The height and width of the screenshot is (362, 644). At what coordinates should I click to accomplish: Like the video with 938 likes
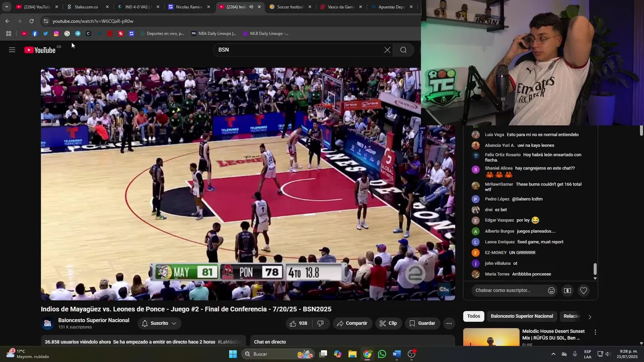point(298,323)
